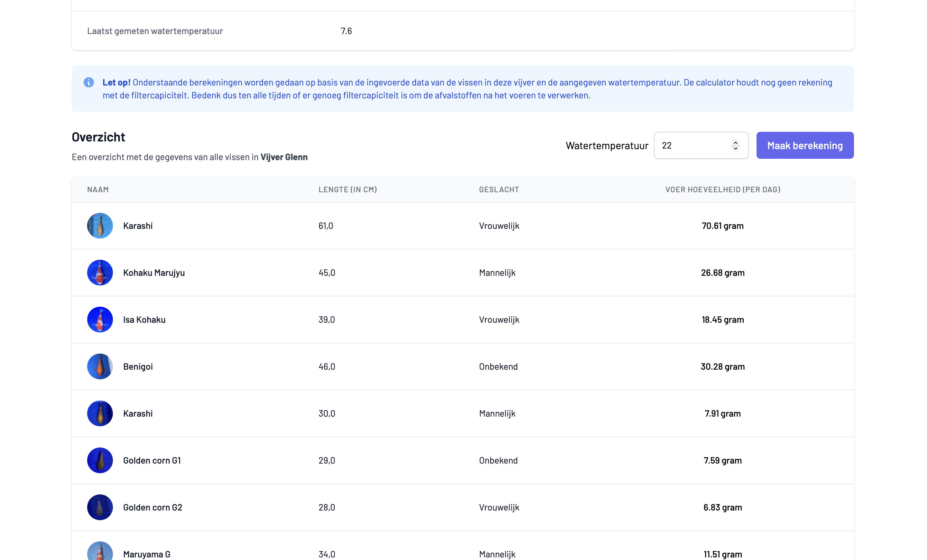Image resolution: width=927 pixels, height=560 pixels.
Task: Click the blue info icon in alert
Action: point(89,82)
